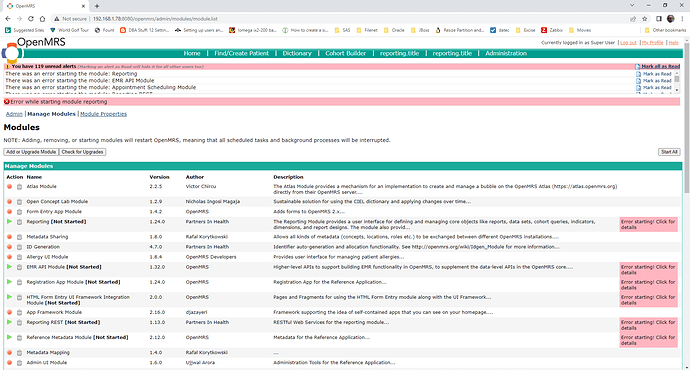View error details for Registration App Module
The height and width of the screenshot is (370, 690).
coord(648,285)
